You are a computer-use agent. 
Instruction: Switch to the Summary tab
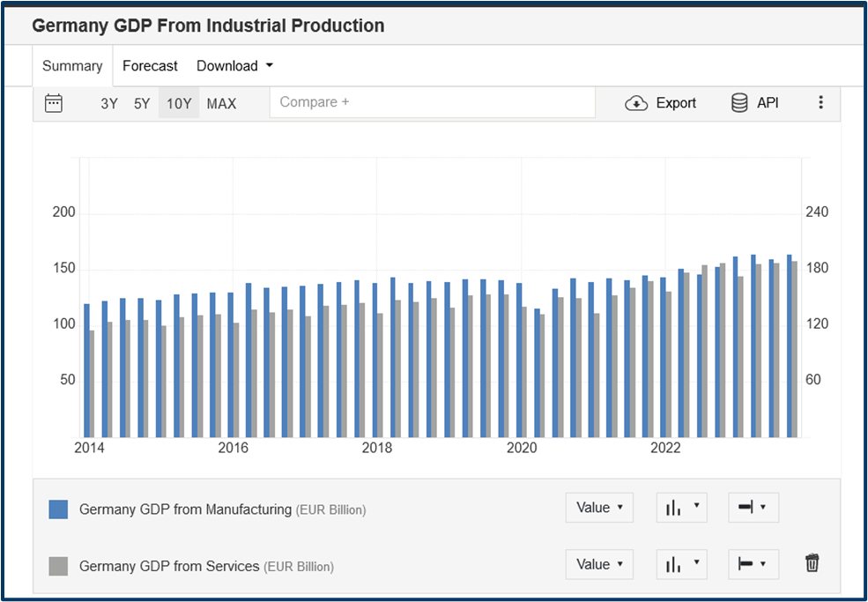(72, 66)
